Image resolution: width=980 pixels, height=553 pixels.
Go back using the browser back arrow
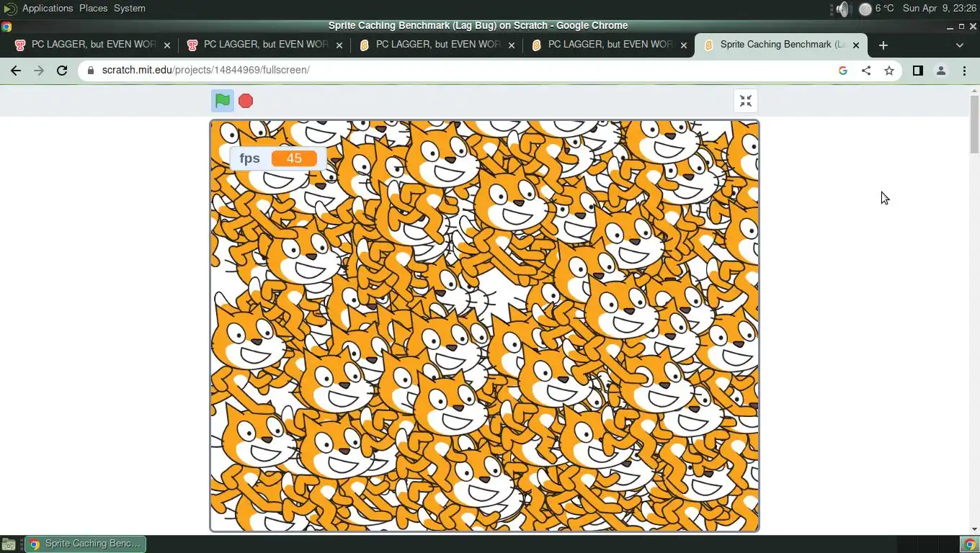[x=16, y=71]
